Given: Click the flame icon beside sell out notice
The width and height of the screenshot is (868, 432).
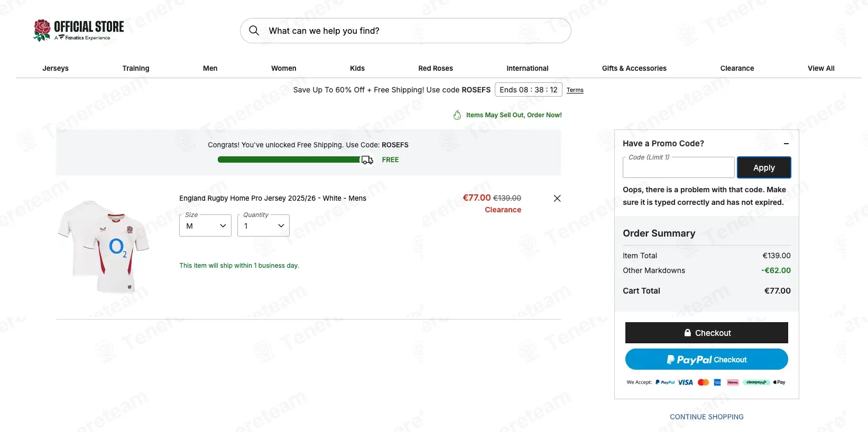Looking at the screenshot, I should coord(457,115).
